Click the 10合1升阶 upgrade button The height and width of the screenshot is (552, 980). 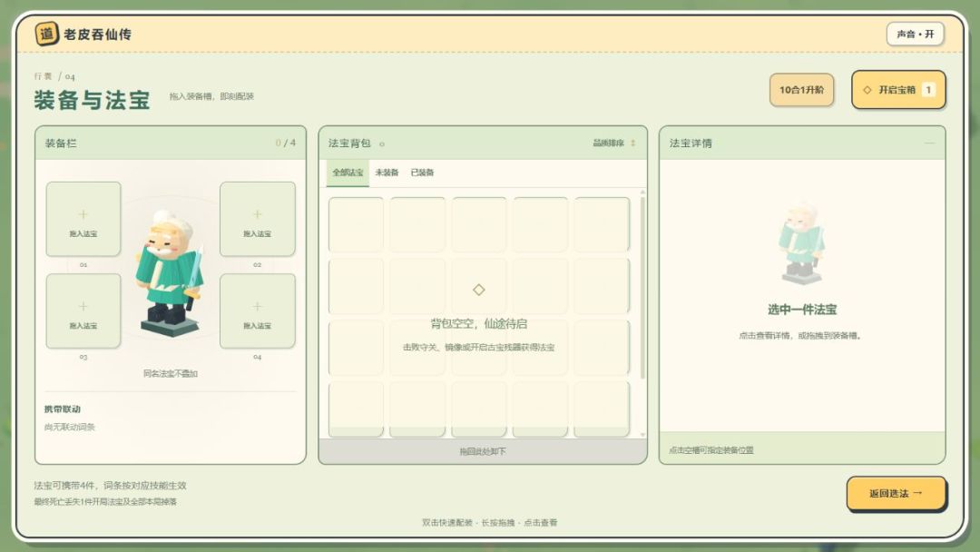pos(801,90)
